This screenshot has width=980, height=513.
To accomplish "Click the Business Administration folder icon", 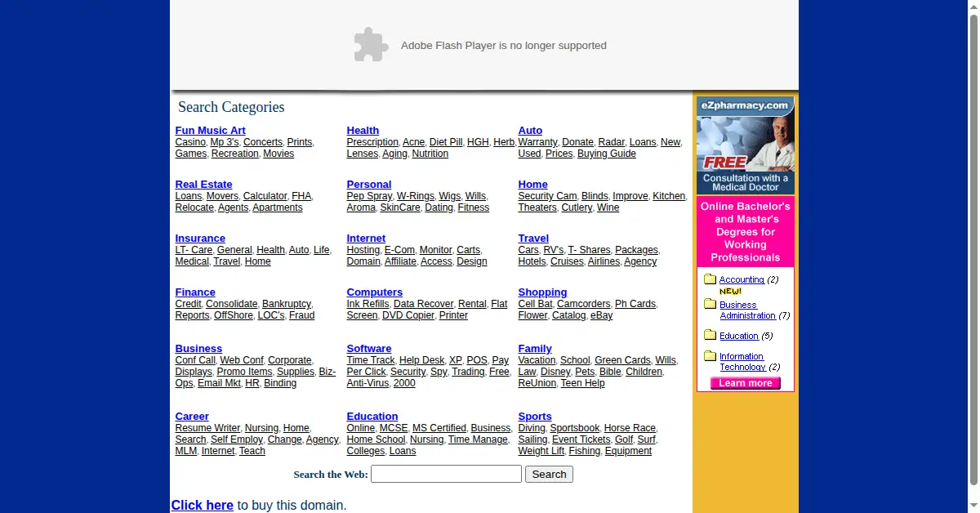I will [710, 304].
